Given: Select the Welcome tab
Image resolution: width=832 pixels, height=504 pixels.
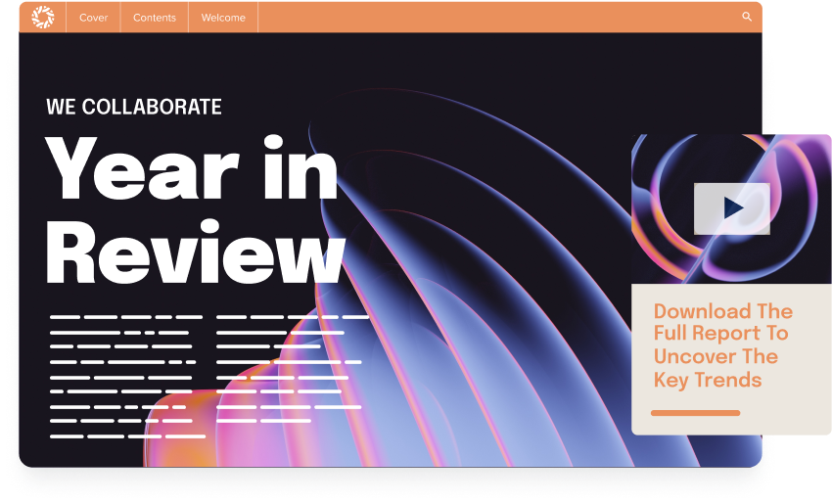Looking at the screenshot, I should click(223, 18).
